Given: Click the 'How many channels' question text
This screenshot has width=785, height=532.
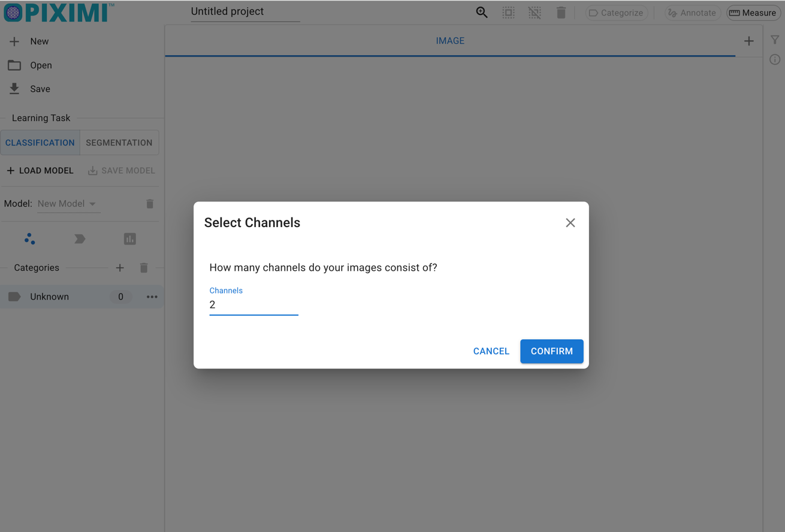Looking at the screenshot, I should click(x=323, y=268).
